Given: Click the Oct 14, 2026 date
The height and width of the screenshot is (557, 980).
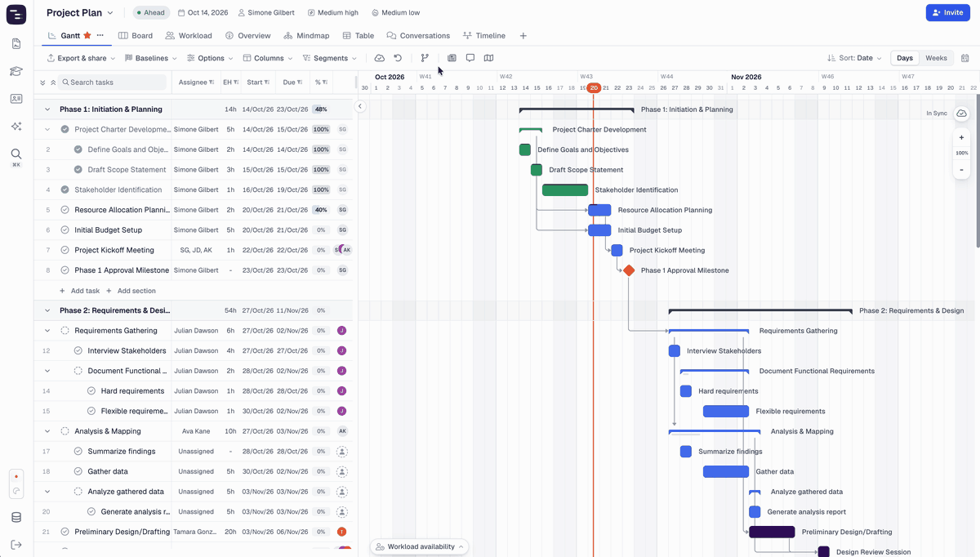Looking at the screenshot, I should (203, 13).
